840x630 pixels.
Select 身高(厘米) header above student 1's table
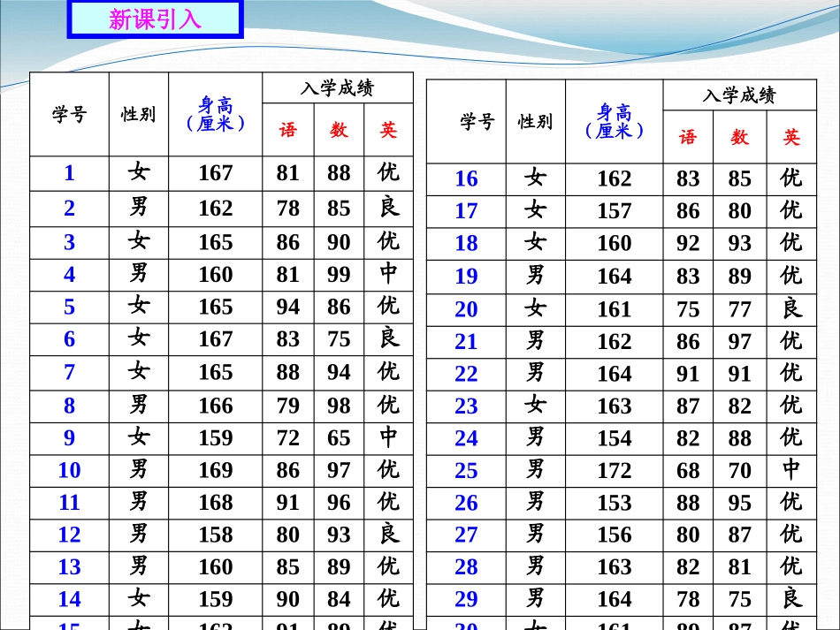[x=216, y=114]
